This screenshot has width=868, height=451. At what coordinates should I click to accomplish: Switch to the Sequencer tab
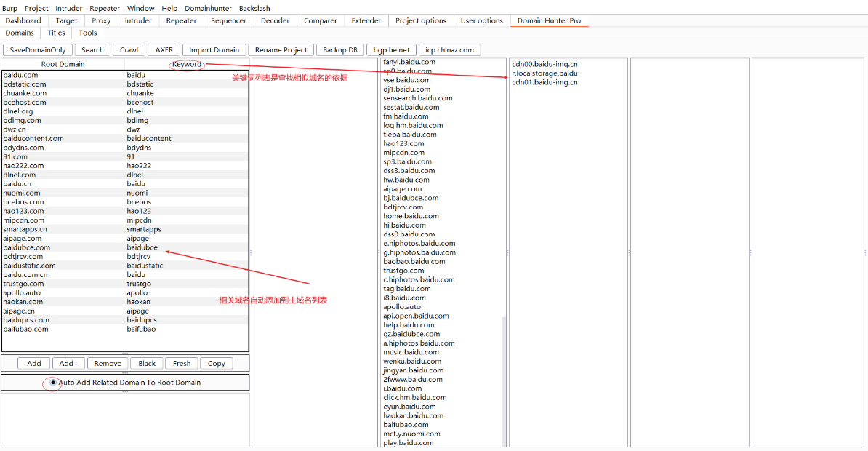(228, 20)
